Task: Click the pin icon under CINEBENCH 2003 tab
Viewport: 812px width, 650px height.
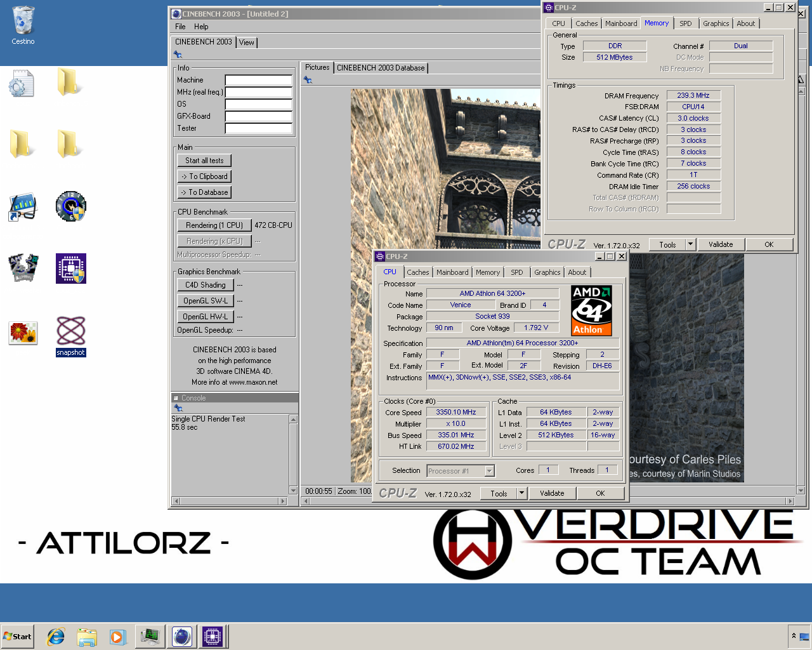Action: [178, 55]
